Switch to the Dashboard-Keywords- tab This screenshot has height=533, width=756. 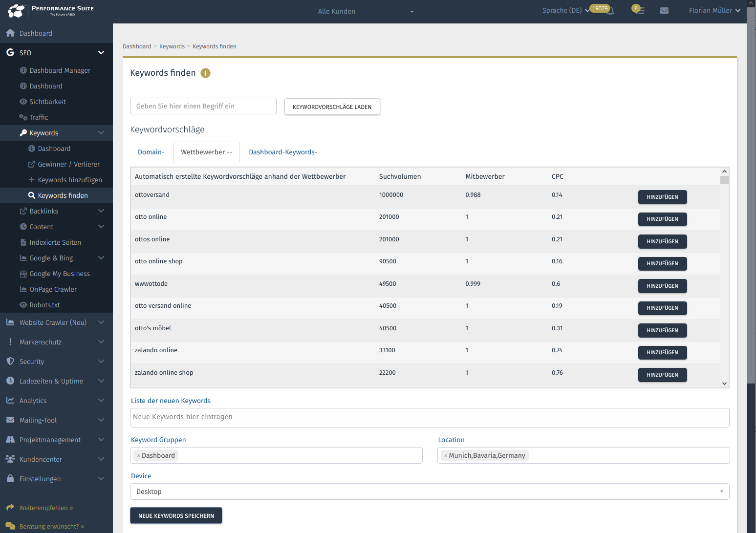(283, 152)
